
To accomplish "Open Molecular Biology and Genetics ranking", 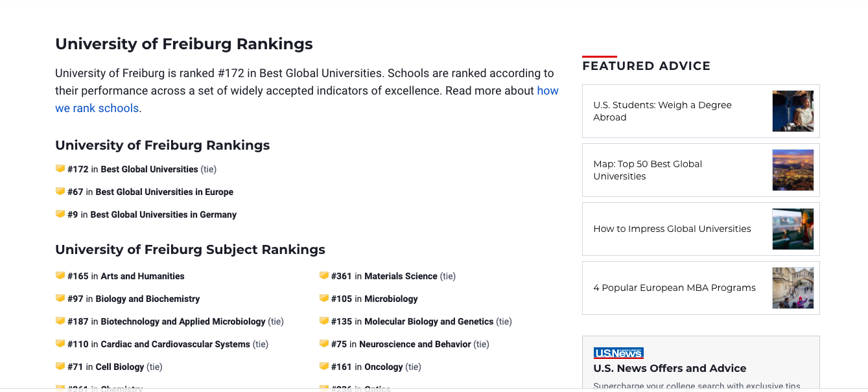I will click(428, 321).
